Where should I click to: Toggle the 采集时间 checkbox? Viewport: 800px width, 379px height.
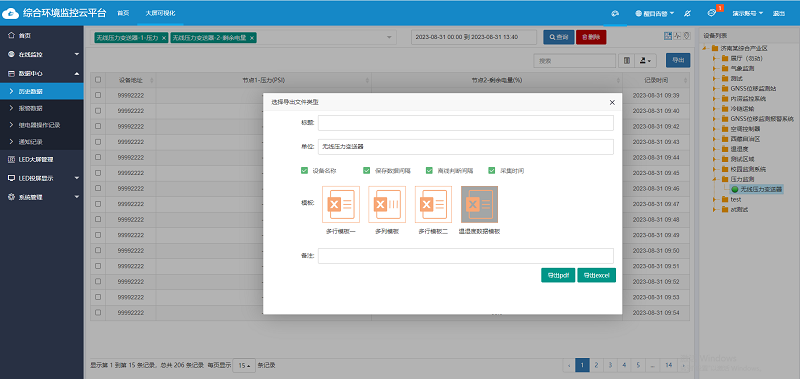(492, 170)
